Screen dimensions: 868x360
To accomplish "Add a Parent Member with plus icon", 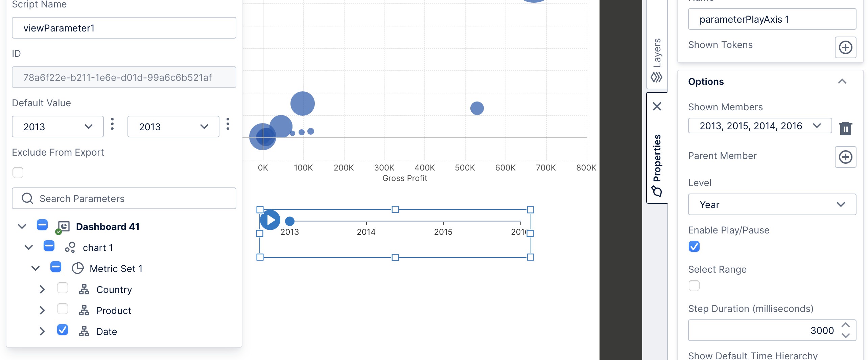I will pyautogui.click(x=845, y=157).
